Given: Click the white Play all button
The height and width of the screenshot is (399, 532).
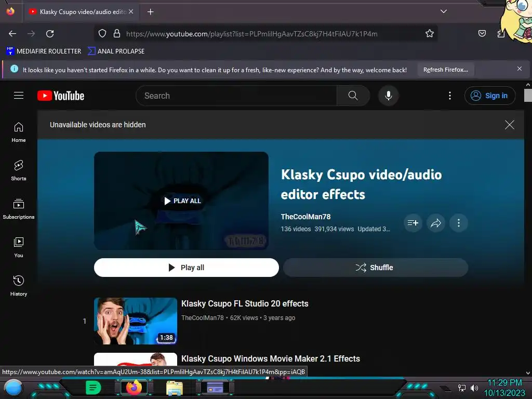Looking at the screenshot, I should pos(187,268).
